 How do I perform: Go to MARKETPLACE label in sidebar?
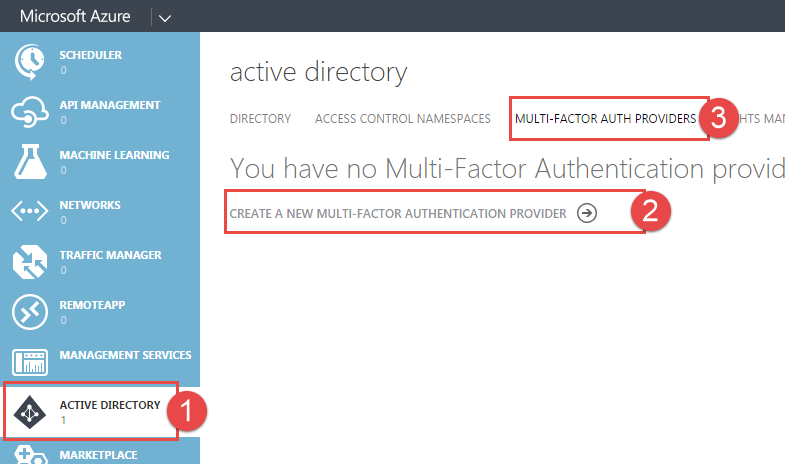98,455
